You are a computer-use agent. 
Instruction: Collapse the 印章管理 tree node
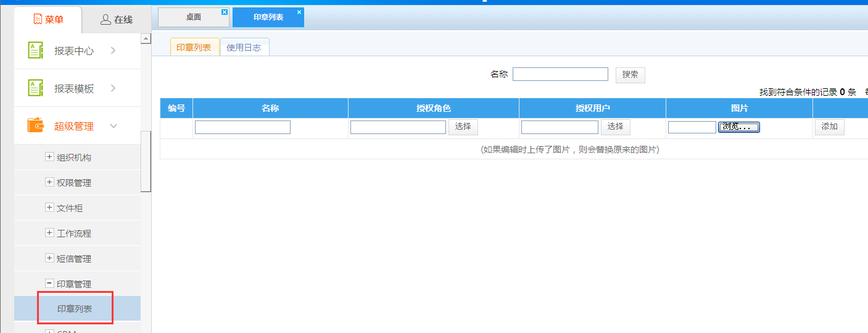click(49, 284)
